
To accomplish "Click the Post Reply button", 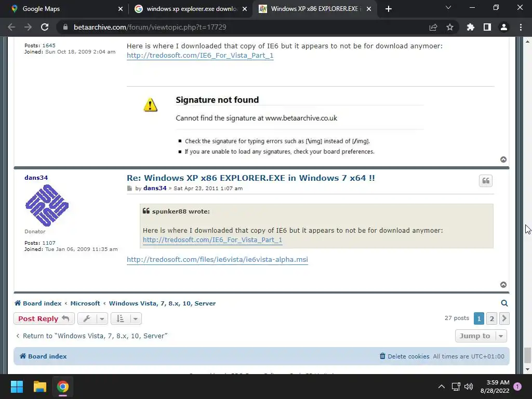I will point(44,318).
